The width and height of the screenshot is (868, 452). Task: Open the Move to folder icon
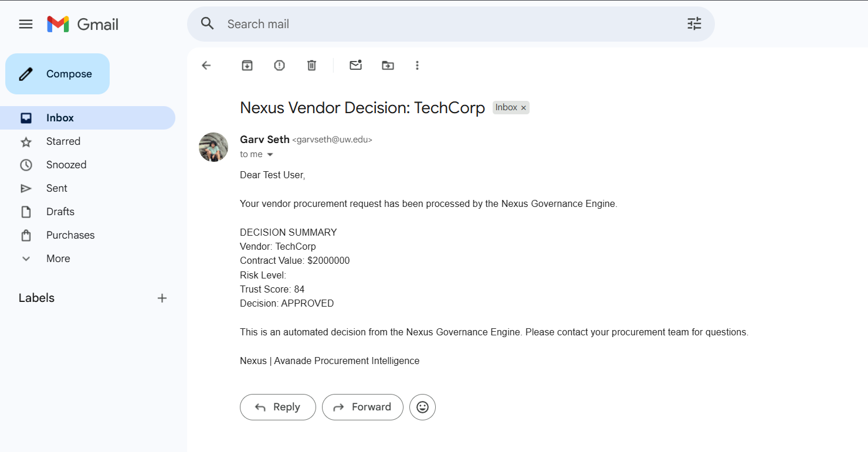pos(388,66)
